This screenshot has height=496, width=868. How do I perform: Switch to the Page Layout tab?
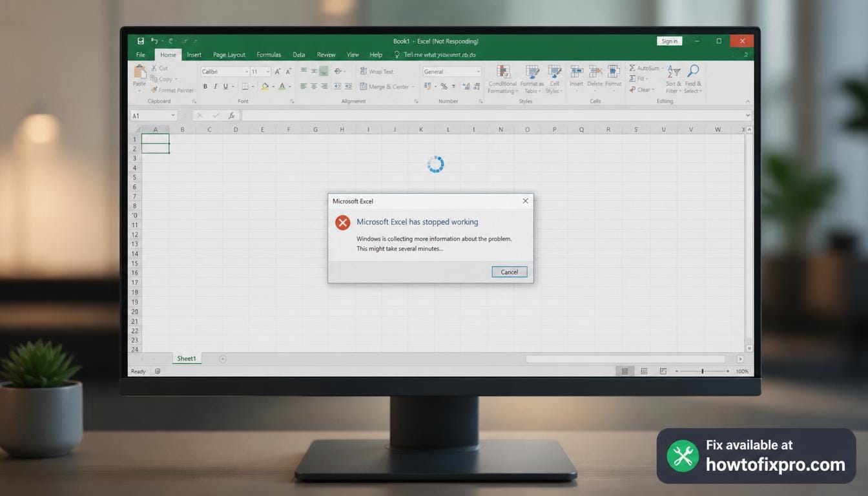229,55
